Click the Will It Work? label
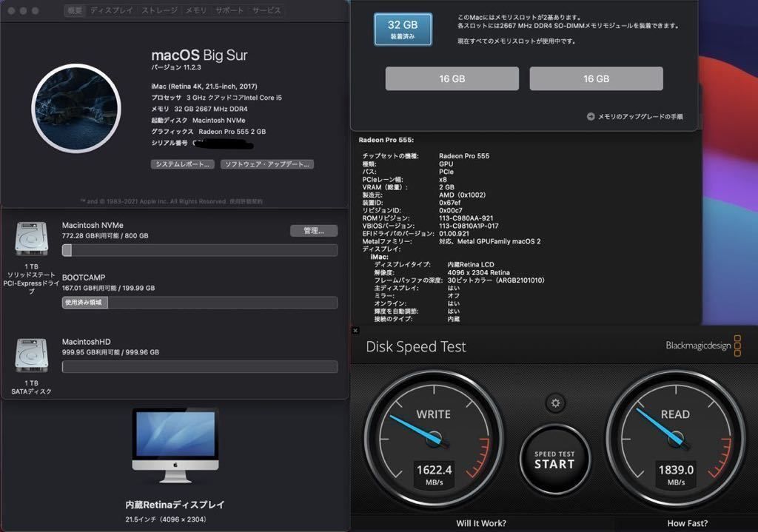This screenshot has height=532, width=758. 481,523
